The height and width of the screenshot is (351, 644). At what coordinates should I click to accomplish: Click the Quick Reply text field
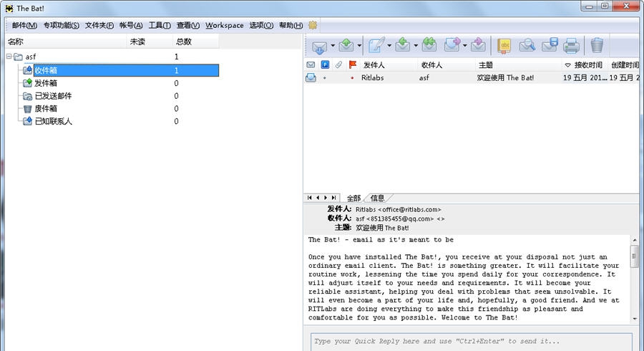472,341
